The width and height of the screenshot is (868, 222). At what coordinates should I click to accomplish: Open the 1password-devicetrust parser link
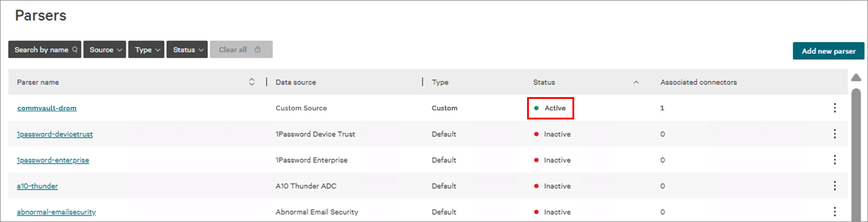pos(54,134)
